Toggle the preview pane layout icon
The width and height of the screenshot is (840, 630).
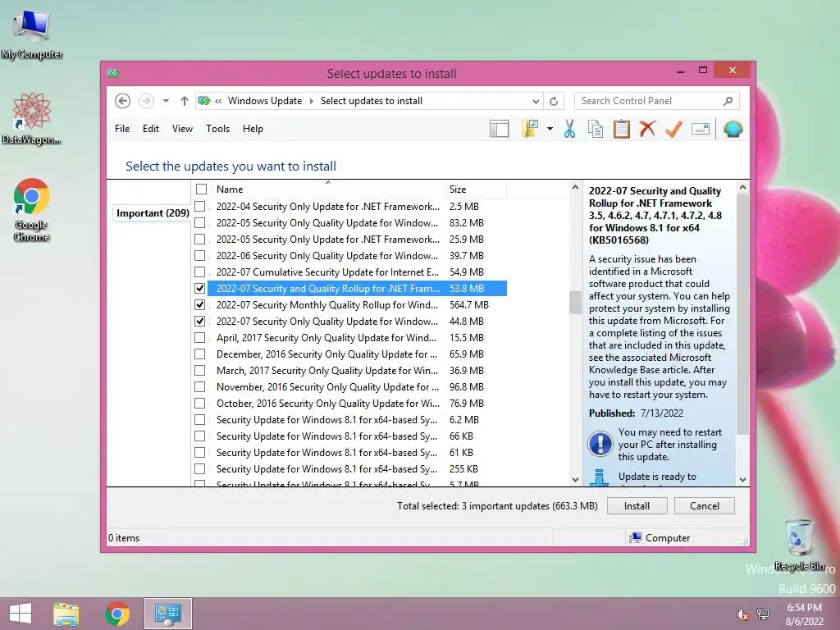click(x=500, y=129)
